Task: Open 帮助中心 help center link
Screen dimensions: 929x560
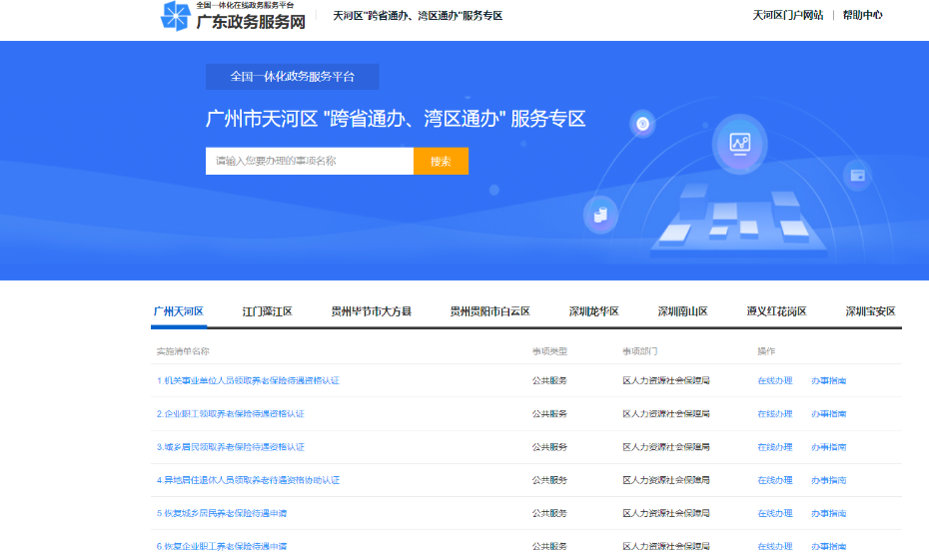Action: click(862, 15)
